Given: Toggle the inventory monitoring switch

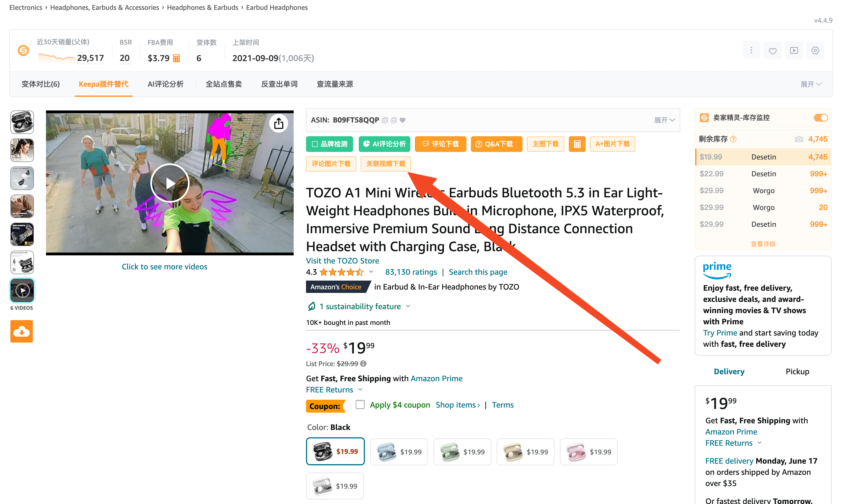Looking at the screenshot, I should (x=821, y=118).
